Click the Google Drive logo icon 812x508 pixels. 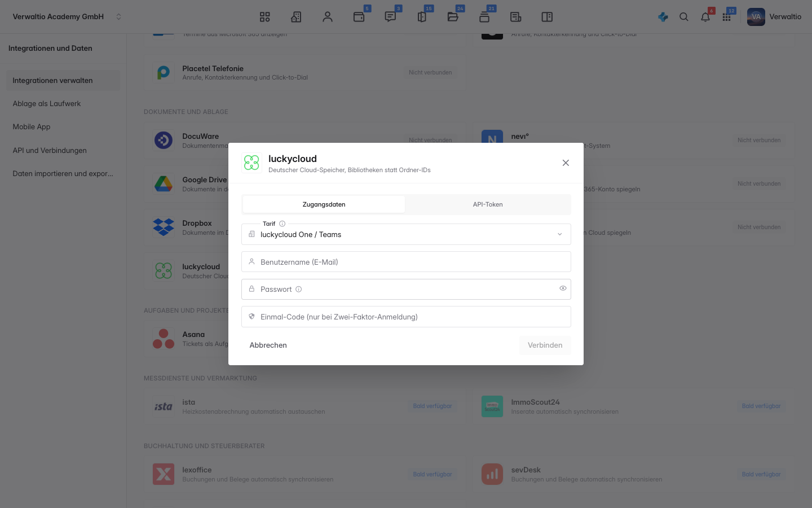[164, 184]
